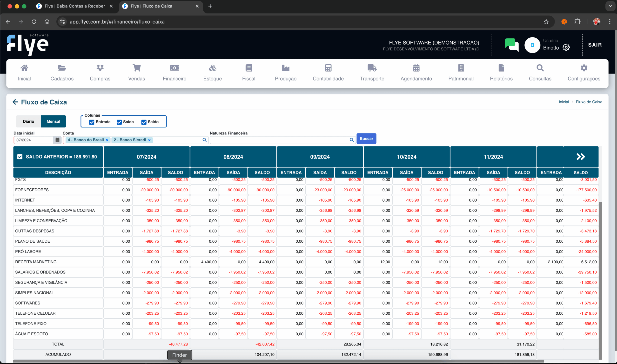Open user settings gear next to Binotto
This screenshot has width=617, height=364.
[x=566, y=47]
